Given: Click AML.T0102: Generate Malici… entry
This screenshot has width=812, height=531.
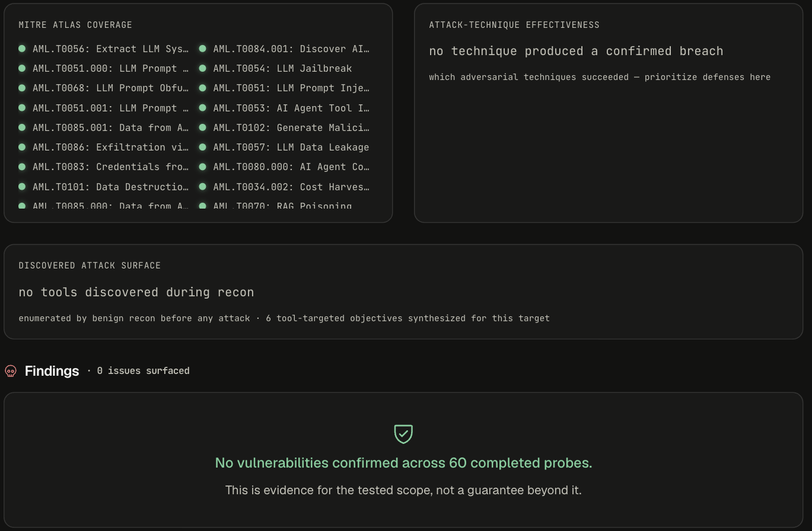Looking at the screenshot, I should [x=284, y=127].
